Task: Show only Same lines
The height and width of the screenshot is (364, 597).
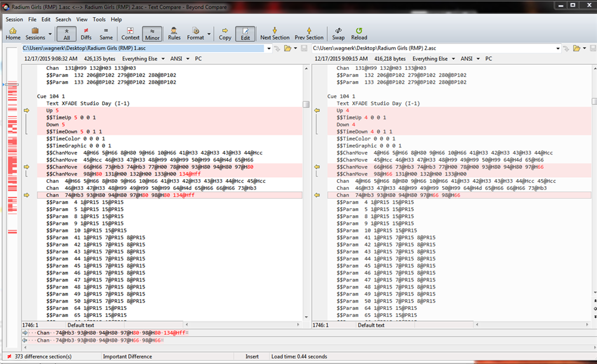Action: 106,34
